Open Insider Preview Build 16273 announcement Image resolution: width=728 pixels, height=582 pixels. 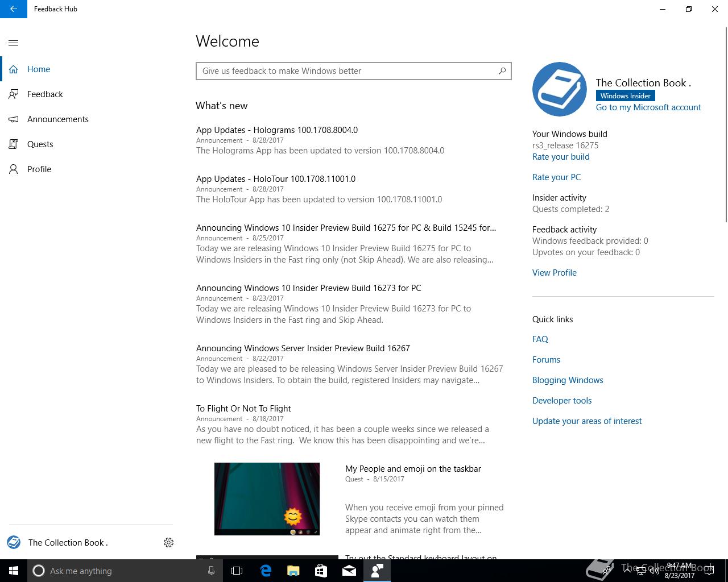(309, 288)
